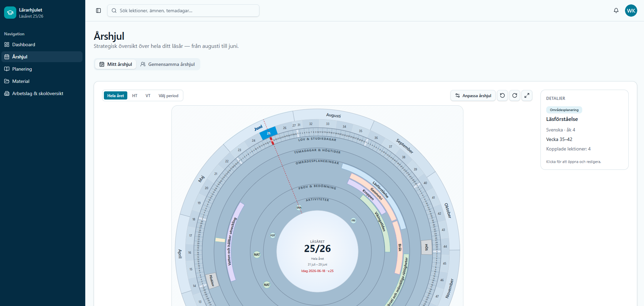Switch to the Gemensamma årshjul tab
The image size is (644, 306).
[168, 64]
